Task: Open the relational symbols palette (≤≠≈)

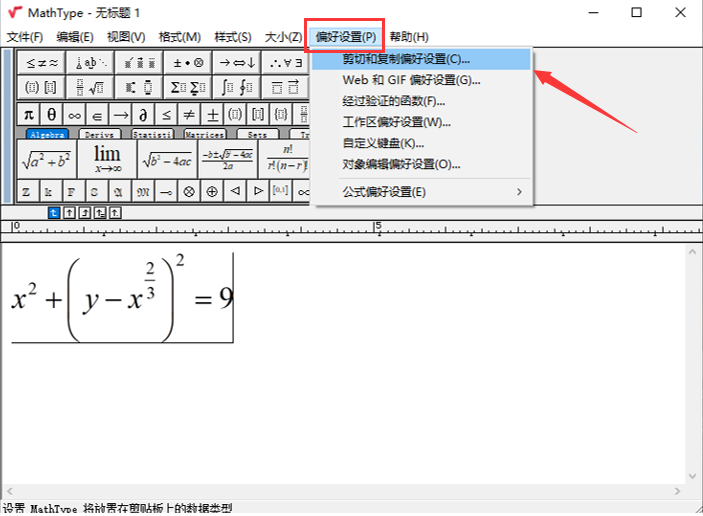Action: (x=42, y=63)
